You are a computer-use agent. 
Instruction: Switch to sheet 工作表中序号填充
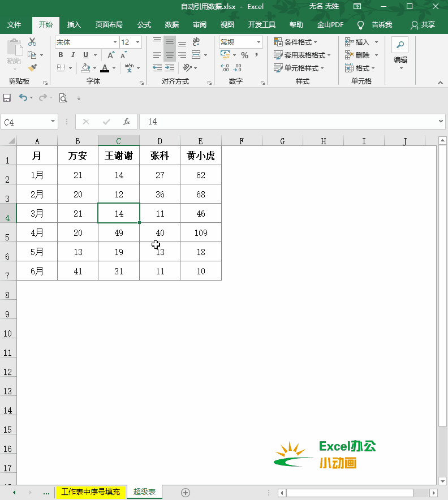click(91, 492)
